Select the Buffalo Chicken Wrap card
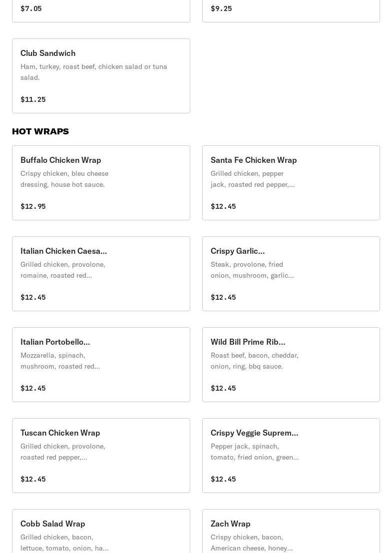The image size is (392, 553). tap(101, 183)
